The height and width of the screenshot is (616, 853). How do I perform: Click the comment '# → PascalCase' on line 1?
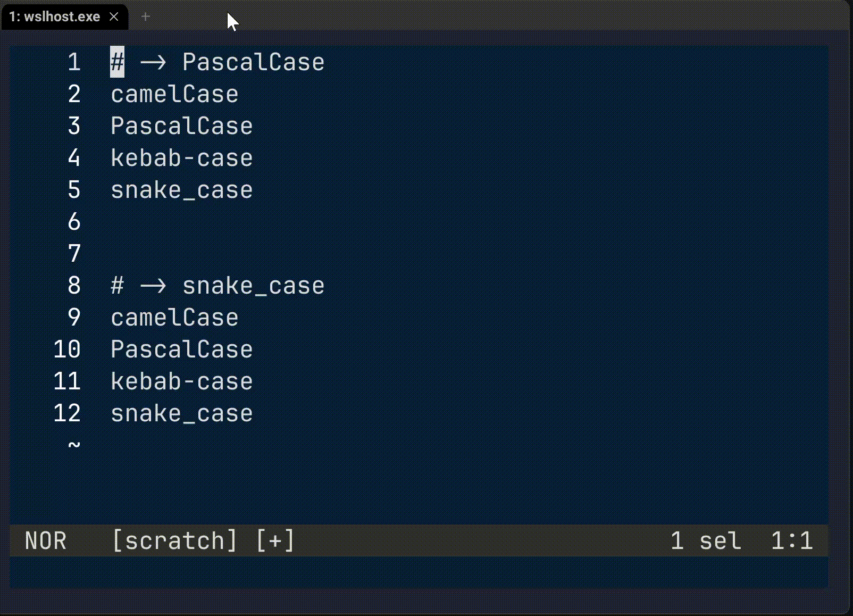coord(218,62)
